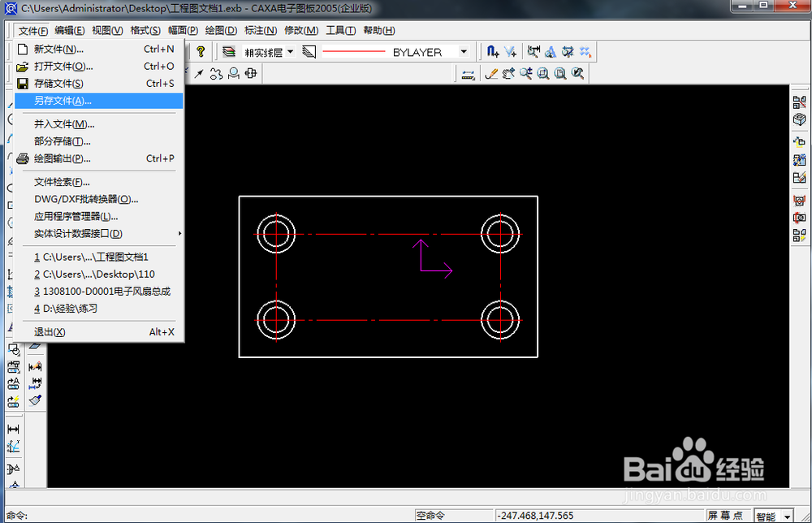Click the 3D box library icon on right

point(799,119)
